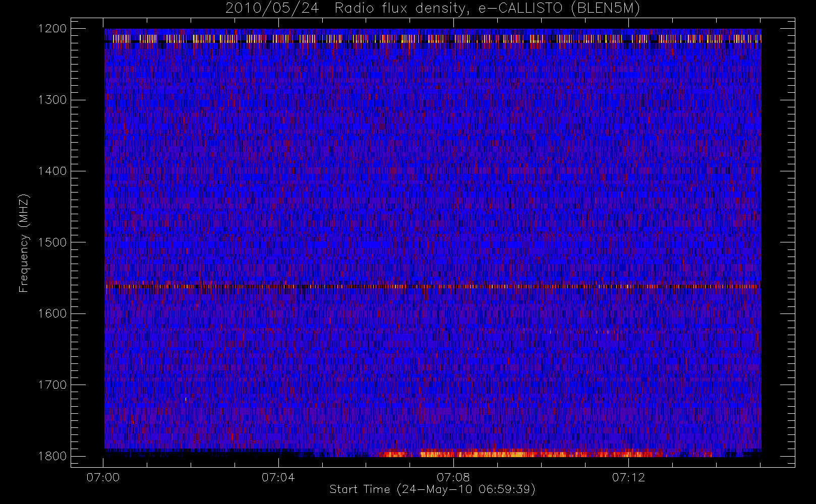Click the orange interference line near 1560 MHz
This screenshot has width=816, height=504.
pyautogui.click(x=433, y=286)
